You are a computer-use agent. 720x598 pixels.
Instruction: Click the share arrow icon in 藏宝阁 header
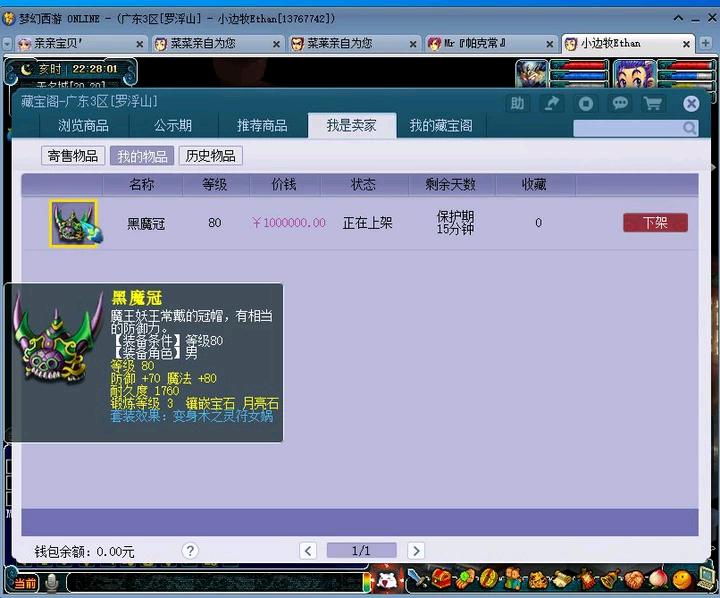click(x=551, y=103)
